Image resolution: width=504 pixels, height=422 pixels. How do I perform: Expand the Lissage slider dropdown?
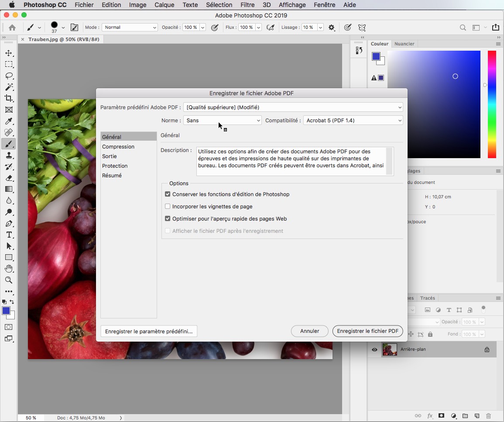(320, 28)
